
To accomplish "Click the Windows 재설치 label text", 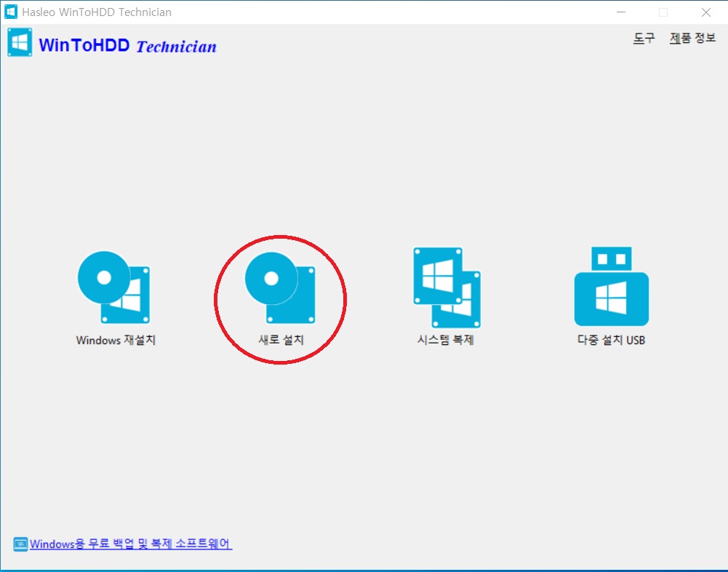I will (116, 340).
